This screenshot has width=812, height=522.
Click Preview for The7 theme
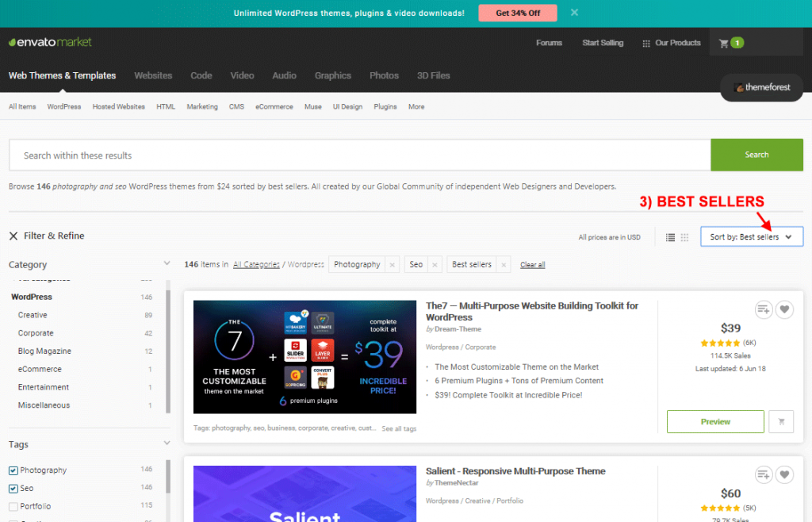point(715,421)
